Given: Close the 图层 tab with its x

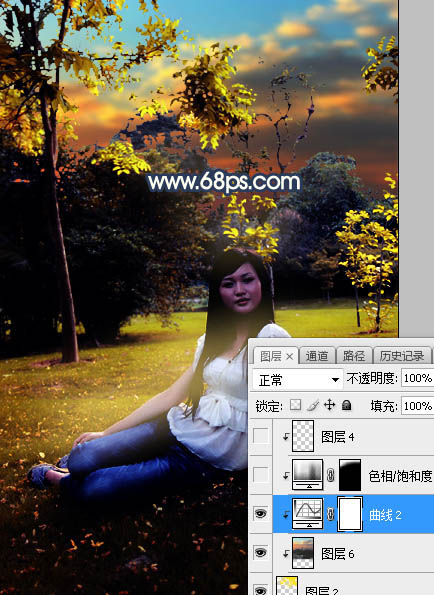Looking at the screenshot, I should 289,356.
